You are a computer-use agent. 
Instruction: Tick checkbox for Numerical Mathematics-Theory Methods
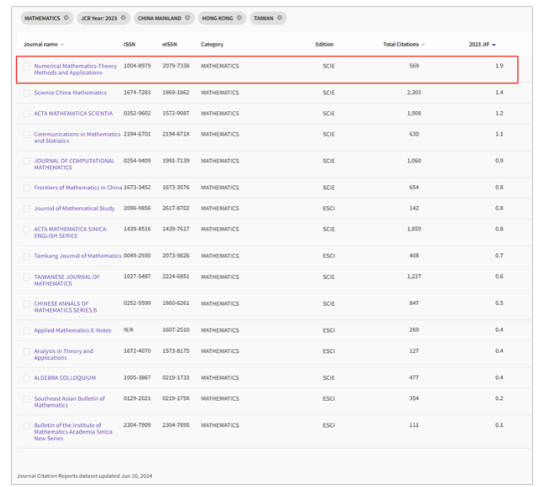(x=27, y=66)
